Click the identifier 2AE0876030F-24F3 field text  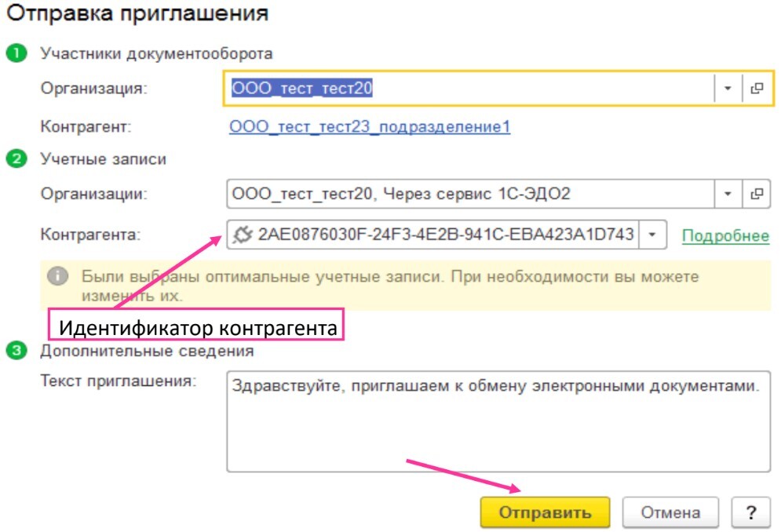[x=445, y=234]
